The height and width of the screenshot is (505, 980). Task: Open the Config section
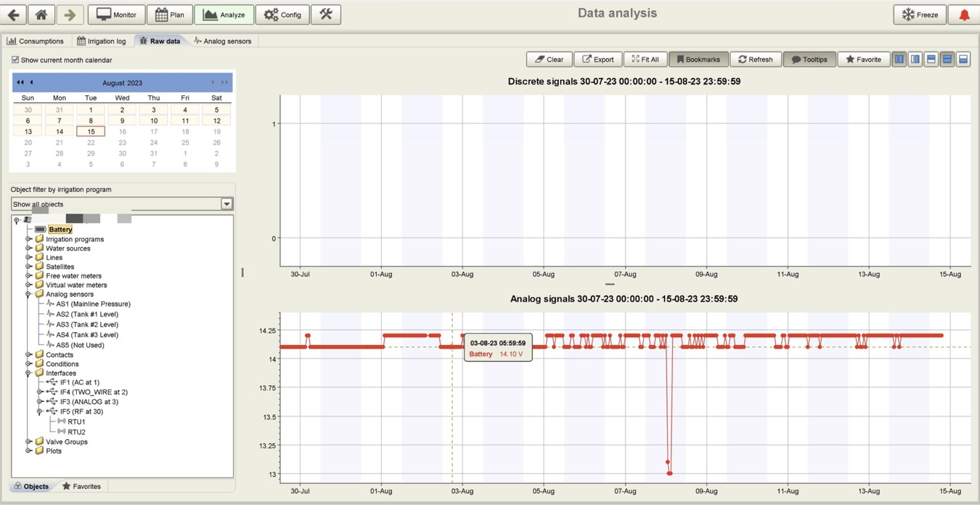tap(282, 15)
